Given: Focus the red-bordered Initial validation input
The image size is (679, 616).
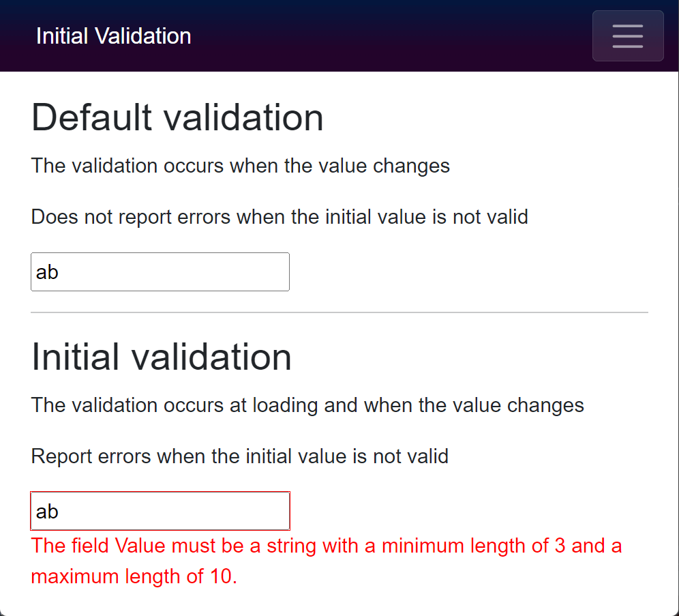Looking at the screenshot, I should [160, 510].
